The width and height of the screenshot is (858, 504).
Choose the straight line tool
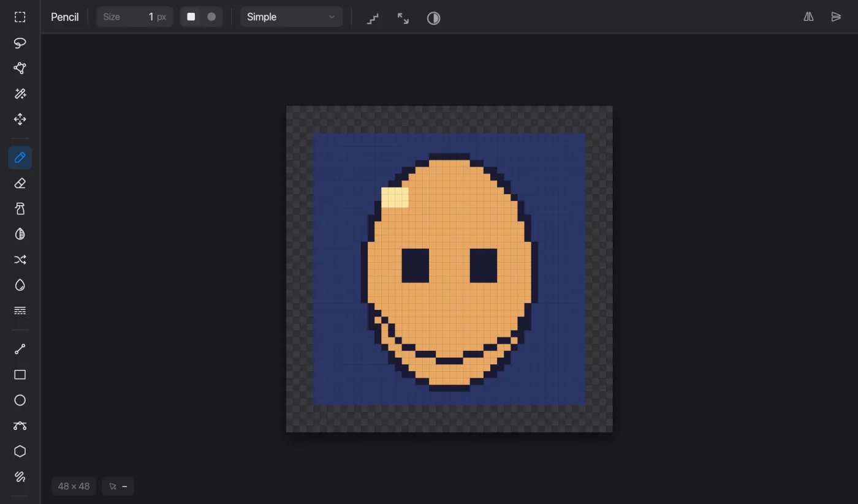20,349
